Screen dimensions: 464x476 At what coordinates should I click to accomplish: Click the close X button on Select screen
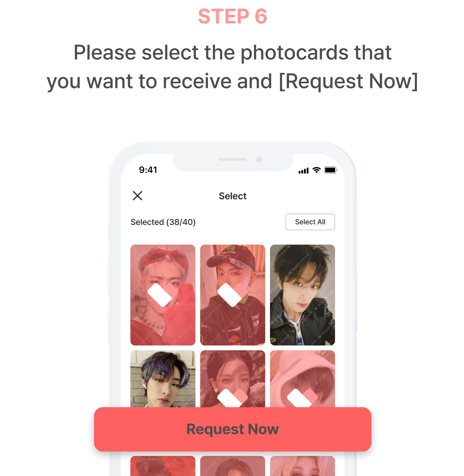click(x=138, y=196)
